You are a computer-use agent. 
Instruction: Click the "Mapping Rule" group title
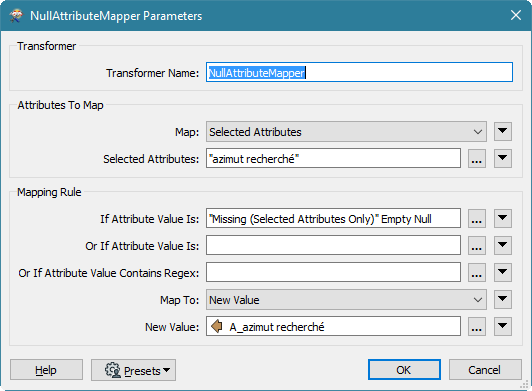pyautogui.click(x=49, y=192)
